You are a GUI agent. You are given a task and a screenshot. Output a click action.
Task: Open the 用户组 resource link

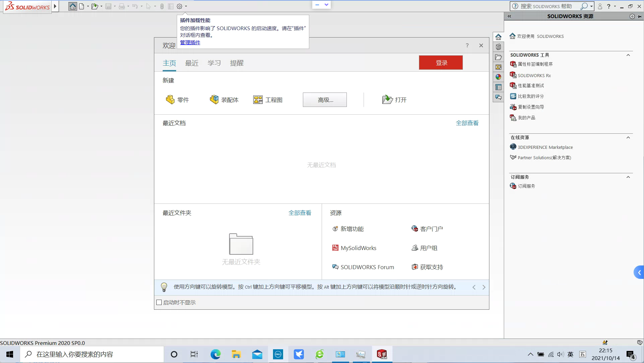pyautogui.click(x=424, y=248)
